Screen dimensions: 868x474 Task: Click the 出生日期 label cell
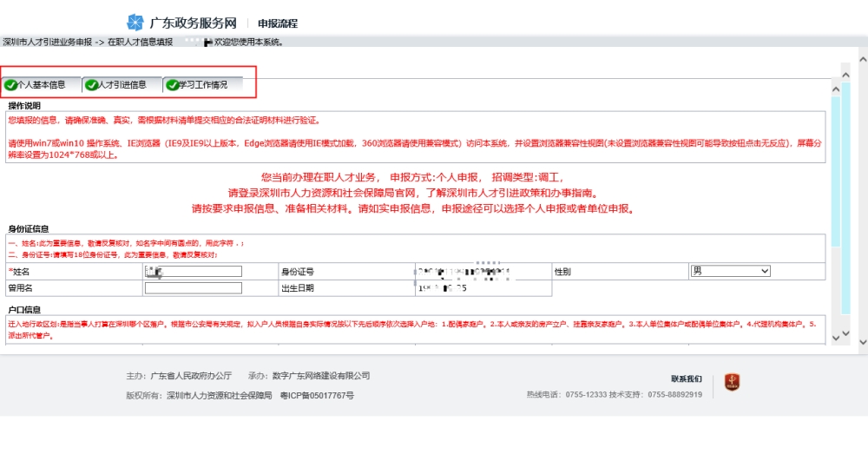346,288
